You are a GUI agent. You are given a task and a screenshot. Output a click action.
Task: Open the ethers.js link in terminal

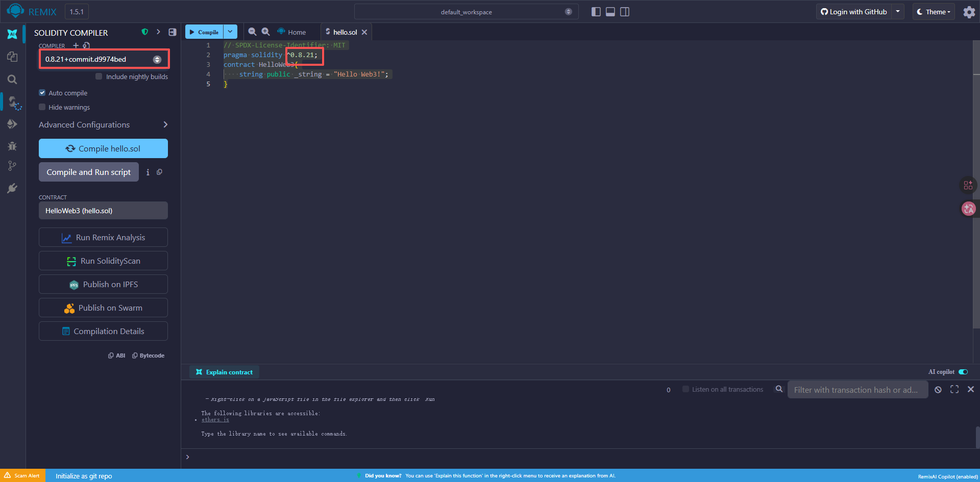click(x=215, y=420)
